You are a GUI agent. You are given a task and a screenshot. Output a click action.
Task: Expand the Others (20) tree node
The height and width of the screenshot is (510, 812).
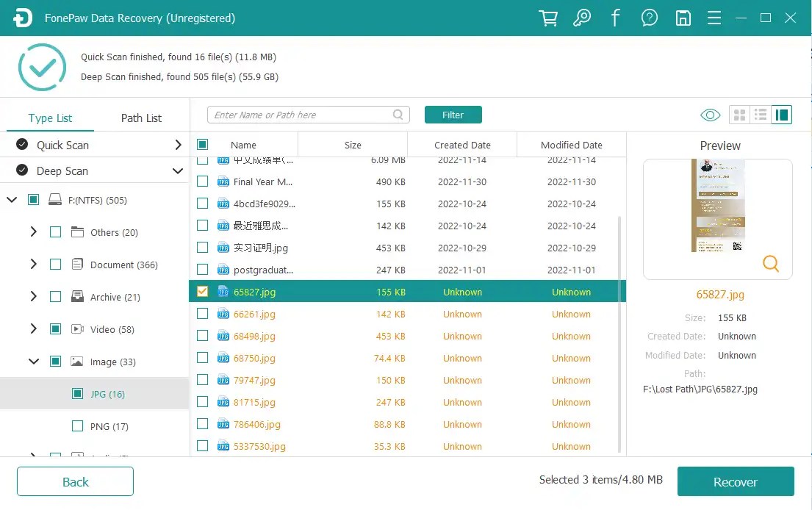click(34, 232)
